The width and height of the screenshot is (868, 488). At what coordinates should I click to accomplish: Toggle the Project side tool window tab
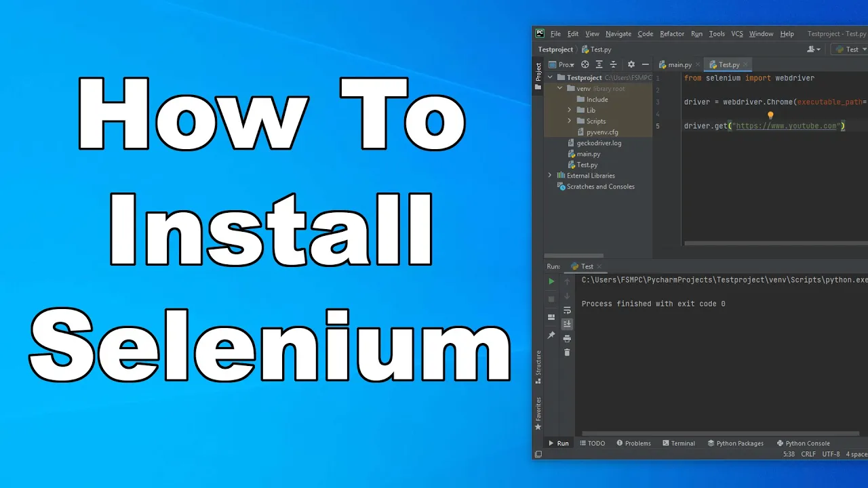click(x=538, y=76)
